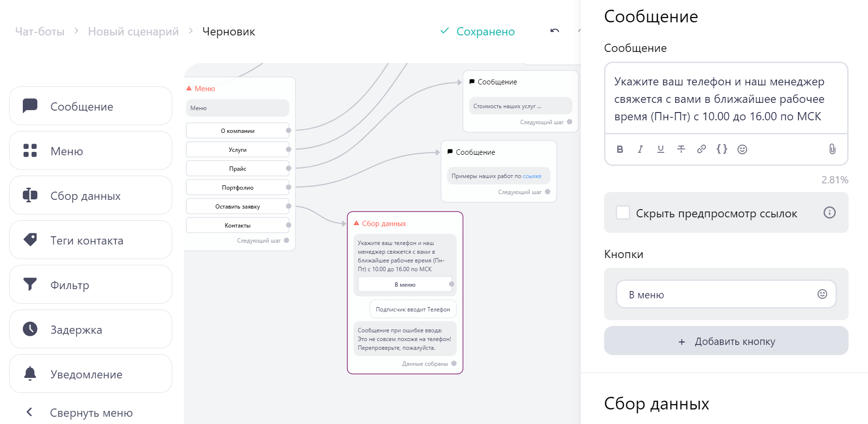The image size is (868, 424).
Task: Click connector dot next to О компании
Action: [288, 130]
